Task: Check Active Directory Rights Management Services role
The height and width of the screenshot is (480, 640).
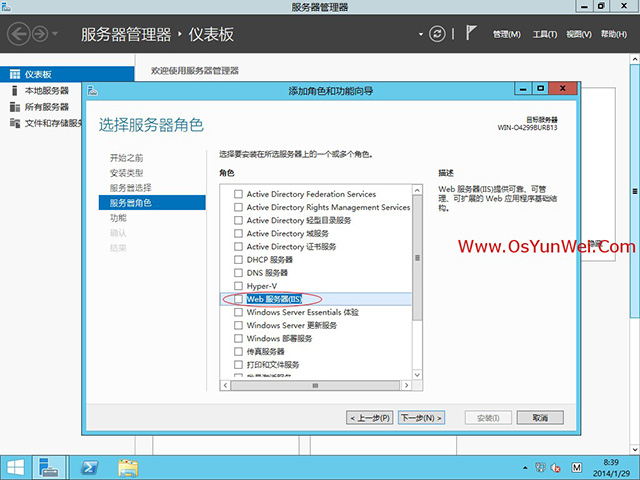Action: 238,207
